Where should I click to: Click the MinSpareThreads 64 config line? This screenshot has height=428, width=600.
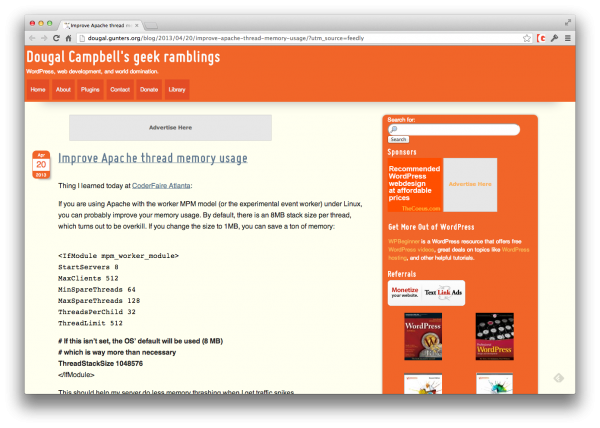coord(97,290)
